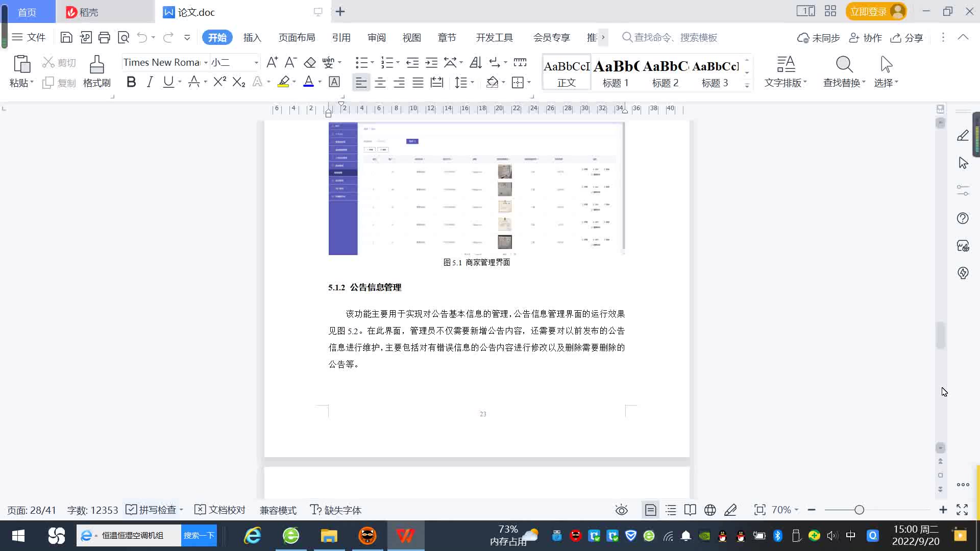
Task: Open the font size dropdown
Action: (256, 63)
